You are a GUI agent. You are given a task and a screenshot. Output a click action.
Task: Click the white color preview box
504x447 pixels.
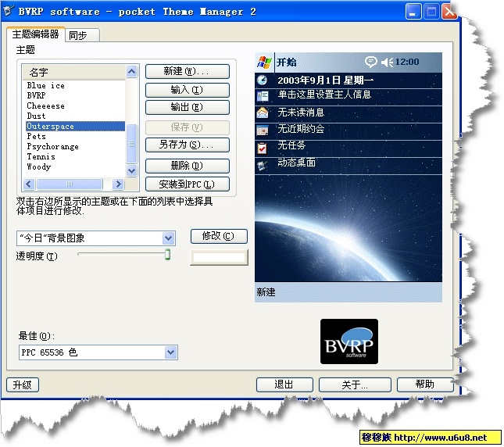219,257
